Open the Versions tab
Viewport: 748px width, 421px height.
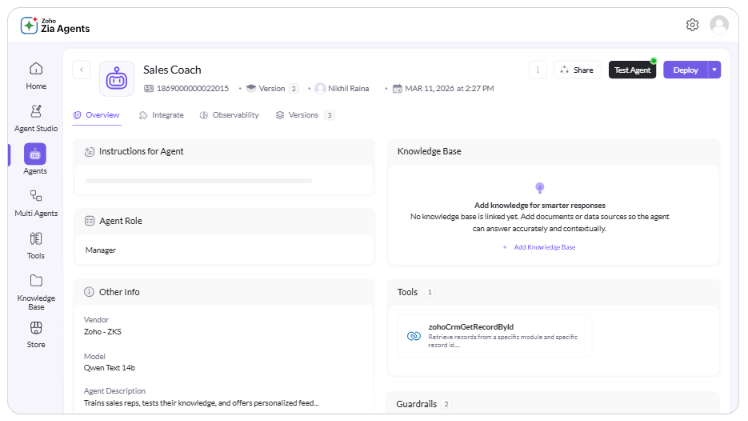tap(305, 115)
